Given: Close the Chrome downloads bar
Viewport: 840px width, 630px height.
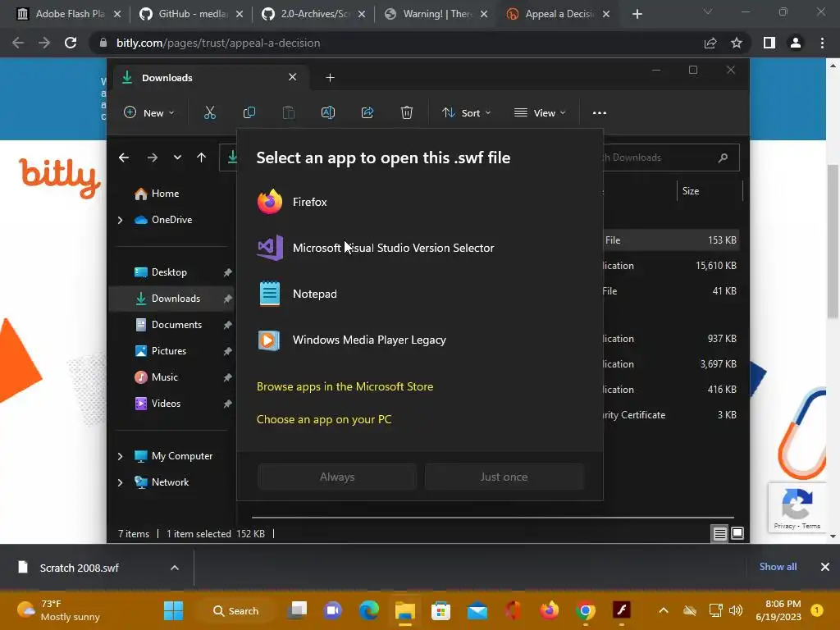Looking at the screenshot, I should 825,567.
